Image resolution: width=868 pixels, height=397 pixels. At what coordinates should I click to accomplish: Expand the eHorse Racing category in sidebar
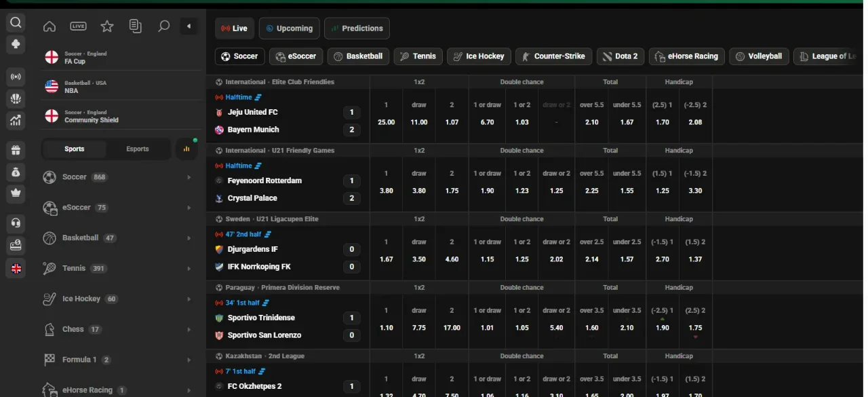[x=119, y=390]
